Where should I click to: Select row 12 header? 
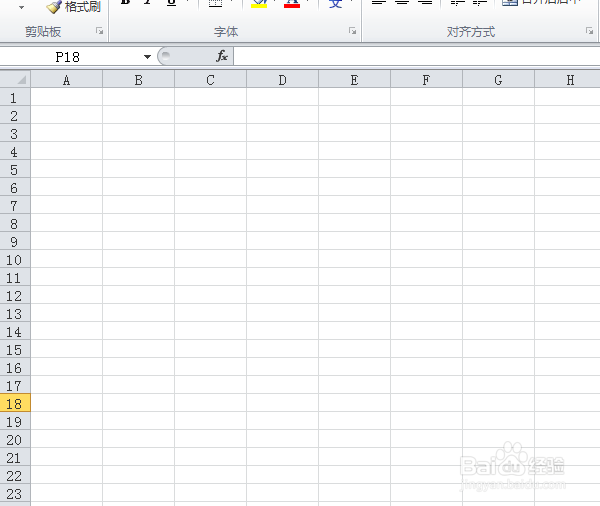coord(15,295)
